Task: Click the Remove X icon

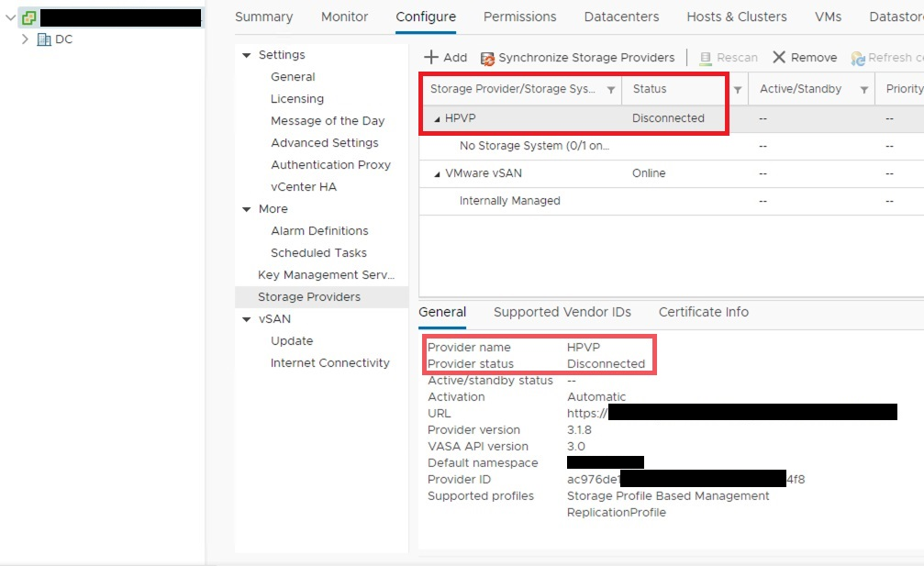Action: [x=779, y=58]
